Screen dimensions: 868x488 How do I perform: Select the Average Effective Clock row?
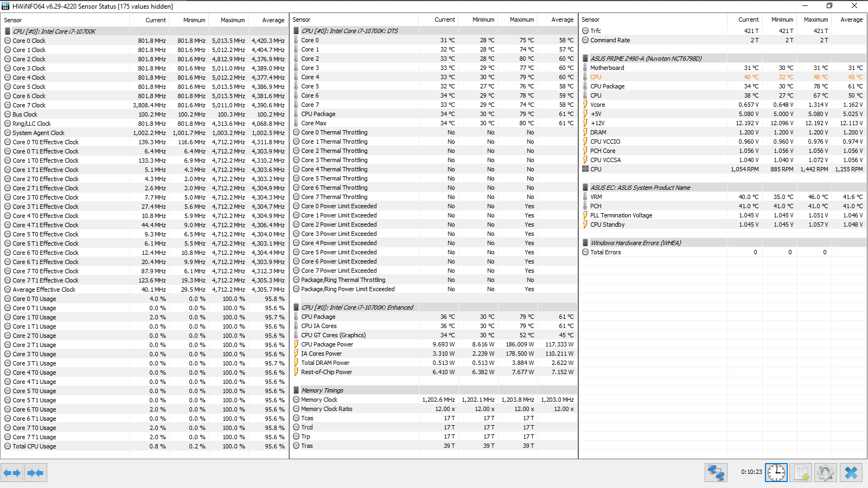(144, 290)
